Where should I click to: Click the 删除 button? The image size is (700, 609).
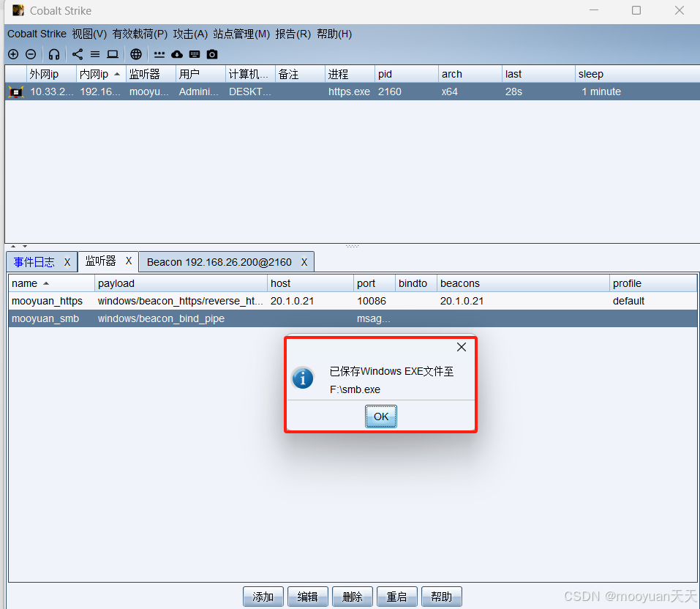coord(353,597)
